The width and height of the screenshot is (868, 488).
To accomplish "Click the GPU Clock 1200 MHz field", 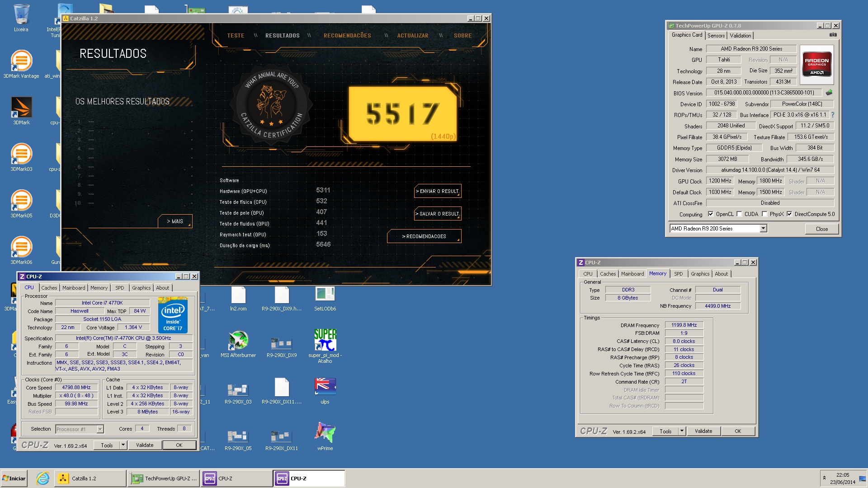I will 720,181.
